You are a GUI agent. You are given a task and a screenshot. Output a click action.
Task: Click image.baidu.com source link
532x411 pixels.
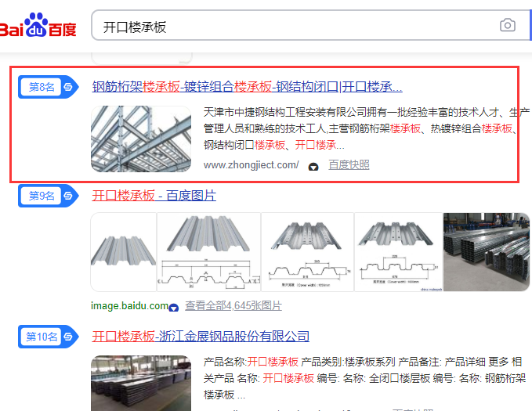[129, 306]
